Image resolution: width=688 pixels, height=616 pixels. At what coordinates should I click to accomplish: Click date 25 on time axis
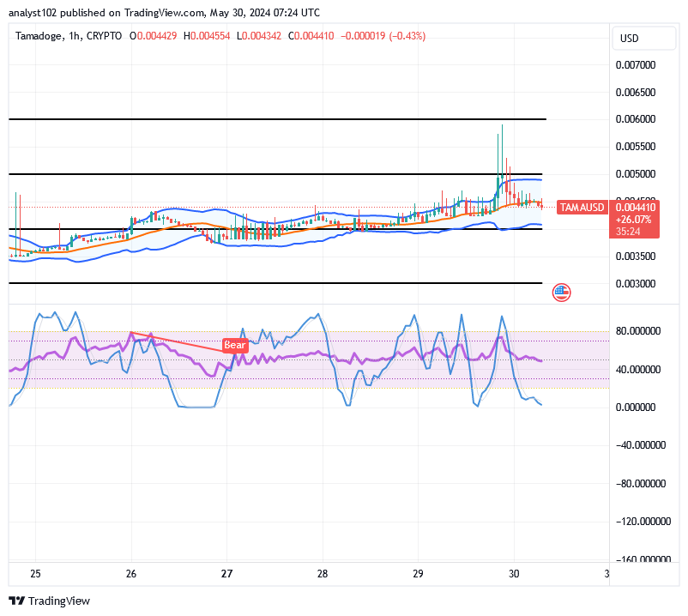[x=35, y=573]
